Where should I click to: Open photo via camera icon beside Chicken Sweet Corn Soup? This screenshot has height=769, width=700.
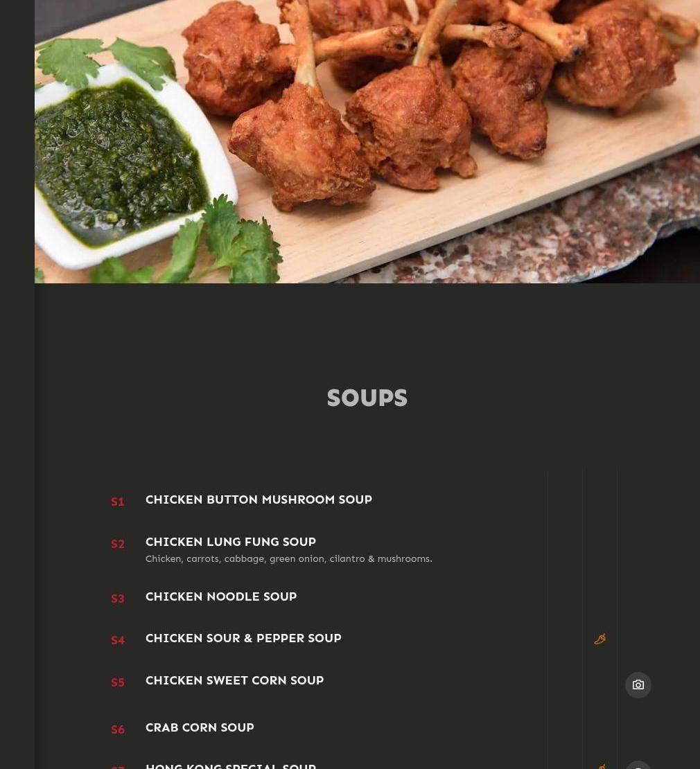coord(638,684)
